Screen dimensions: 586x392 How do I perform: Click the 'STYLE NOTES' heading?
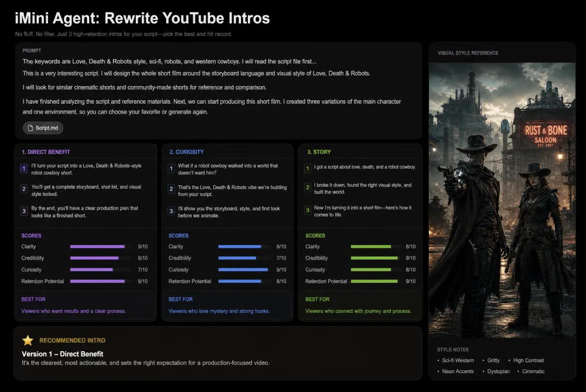(452, 350)
